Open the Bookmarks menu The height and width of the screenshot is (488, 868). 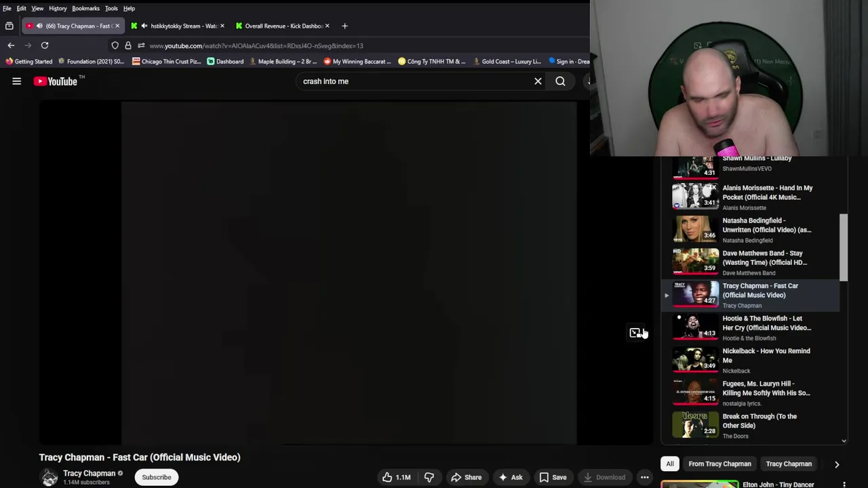(x=85, y=8)
